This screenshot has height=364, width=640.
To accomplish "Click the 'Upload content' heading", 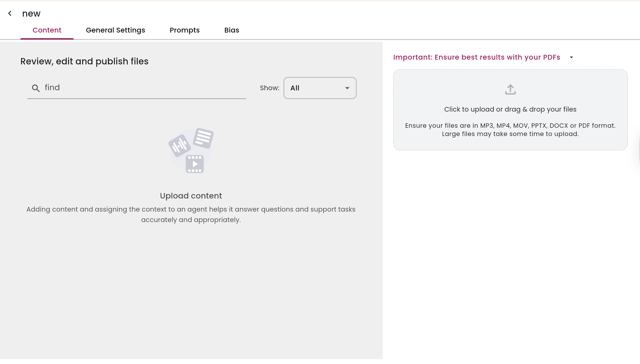I will [191, 196].
